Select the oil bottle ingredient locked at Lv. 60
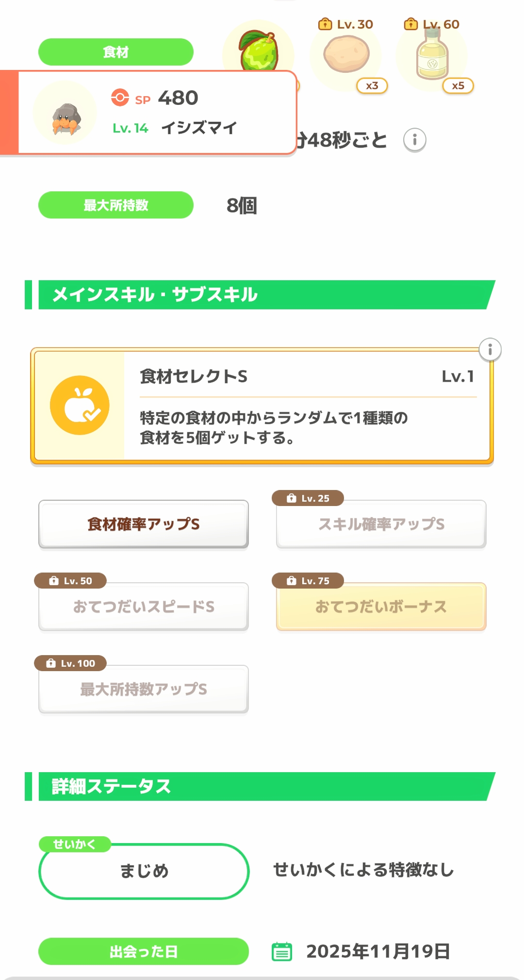 coord(432,55)
